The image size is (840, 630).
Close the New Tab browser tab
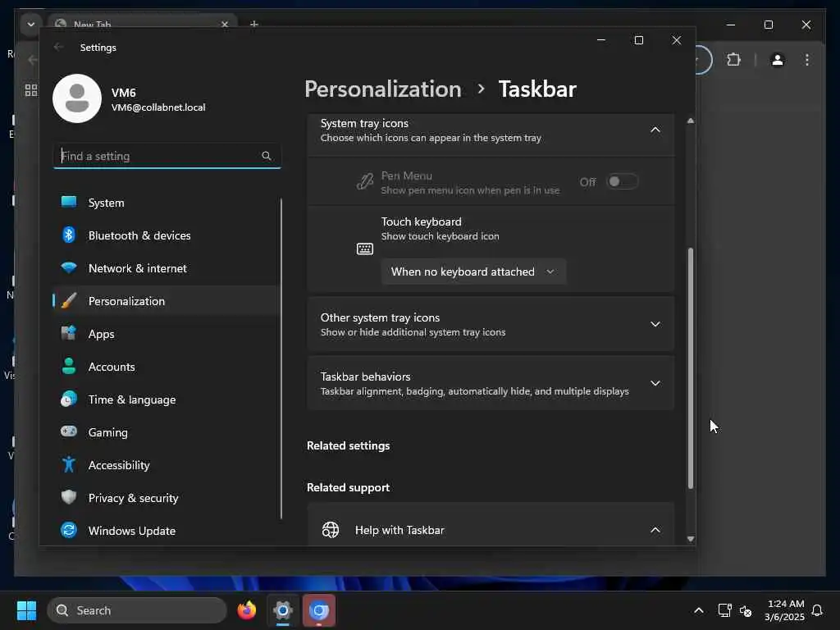225,24
